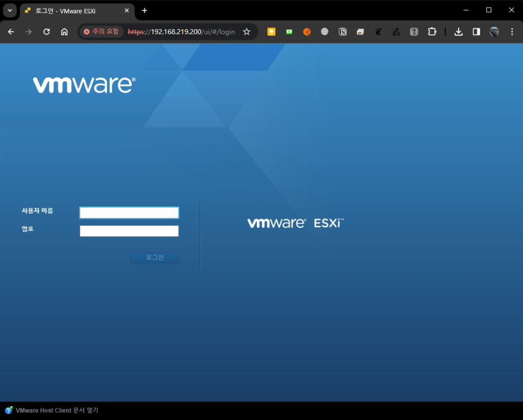This screenshot has width=523, height=420.
Task: Open the '주의 요함' security warning chip
Action: [x=102, y=32]
